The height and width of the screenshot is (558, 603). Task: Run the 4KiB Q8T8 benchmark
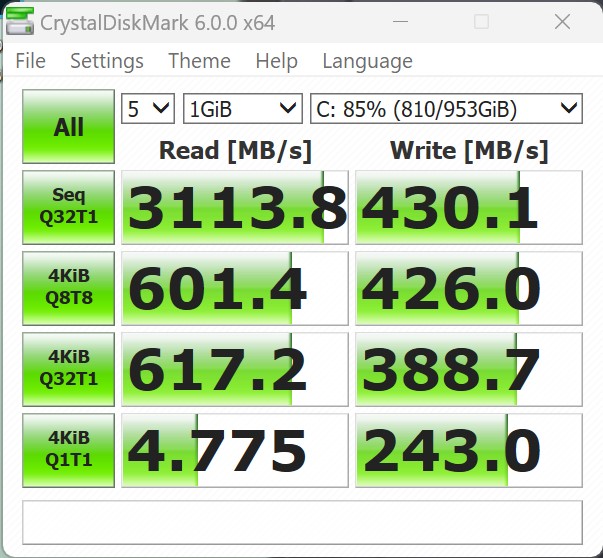click(68, 288)
